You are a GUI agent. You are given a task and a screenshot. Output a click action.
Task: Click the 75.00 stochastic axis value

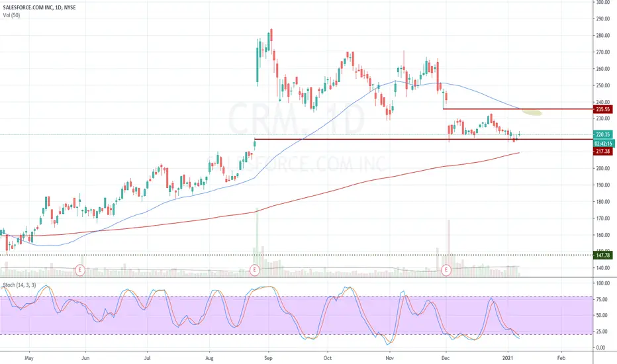click(603, 299)
